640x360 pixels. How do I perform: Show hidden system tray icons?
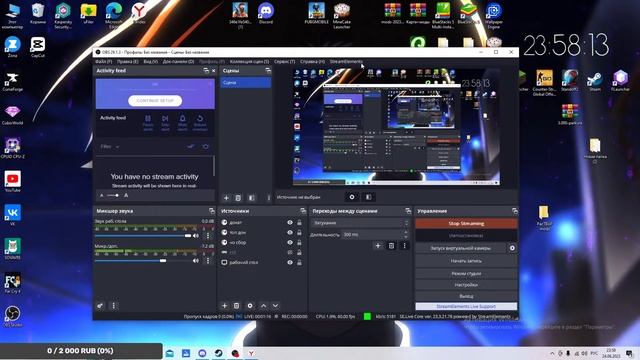[552, 353]
